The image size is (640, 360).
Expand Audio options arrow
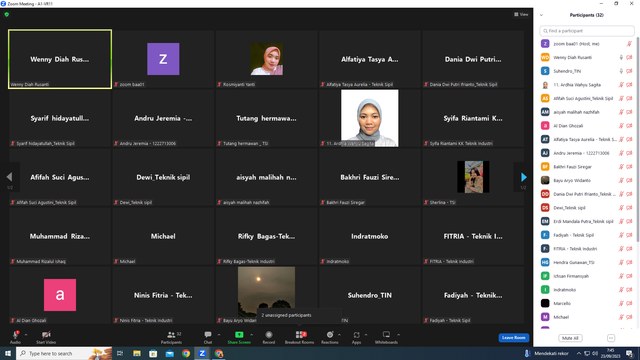click(x=26, y=335)
